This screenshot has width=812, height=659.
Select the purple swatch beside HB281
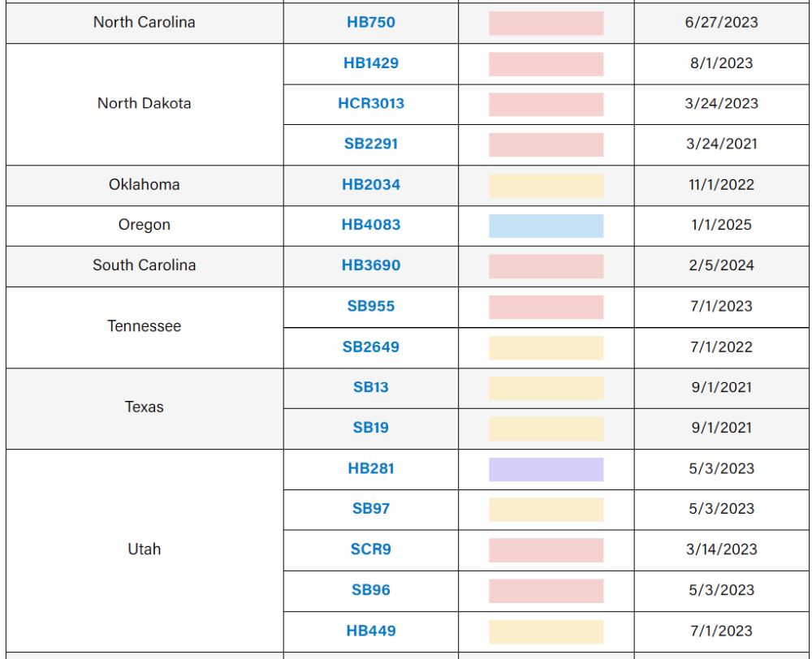(x=546, y=469)
